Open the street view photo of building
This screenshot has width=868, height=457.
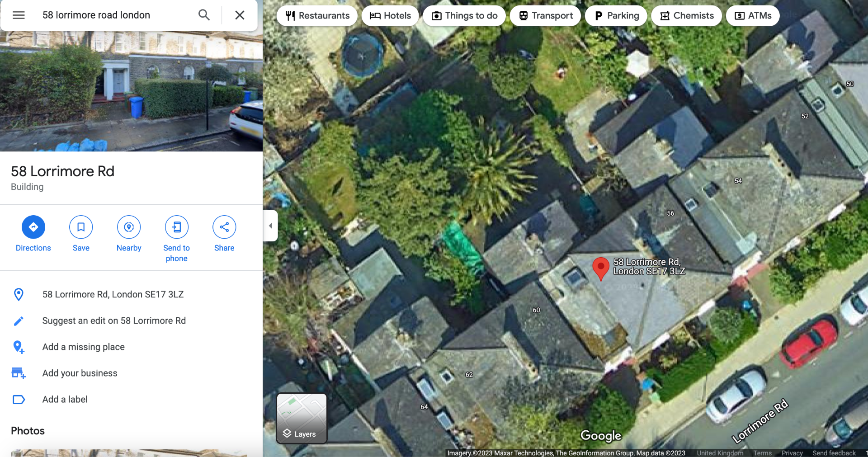coord(131,91)
